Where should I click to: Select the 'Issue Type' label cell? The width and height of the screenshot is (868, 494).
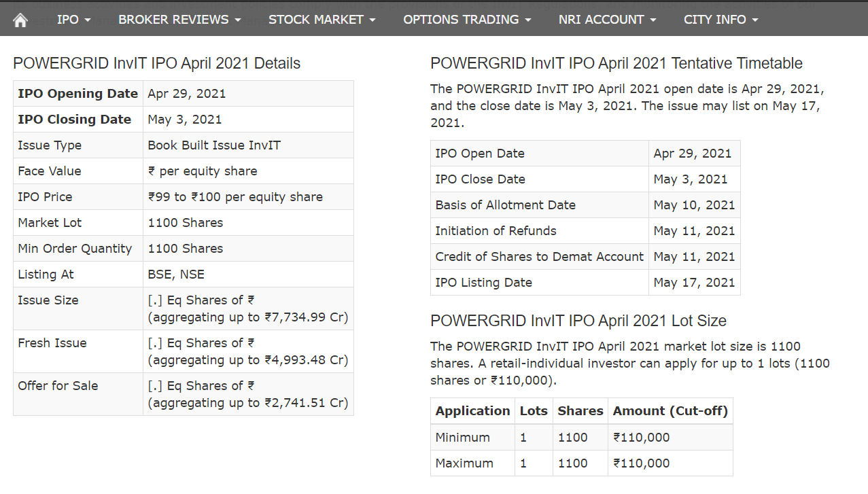point(78,145)
